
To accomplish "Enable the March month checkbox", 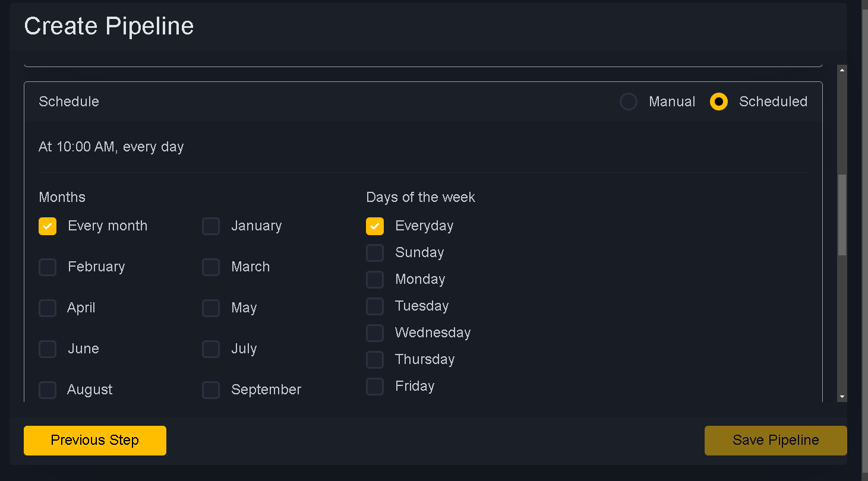I will click(211, 267).
